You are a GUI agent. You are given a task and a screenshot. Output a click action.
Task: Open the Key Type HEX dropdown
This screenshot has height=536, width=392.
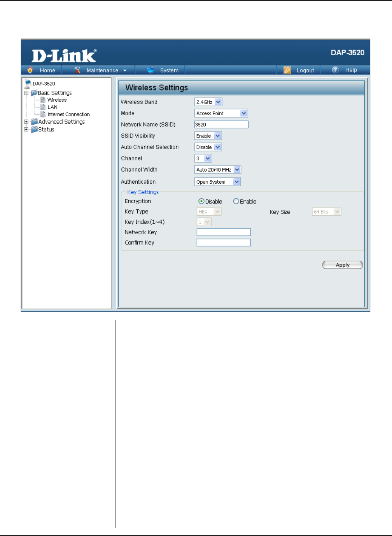(209, 211)
